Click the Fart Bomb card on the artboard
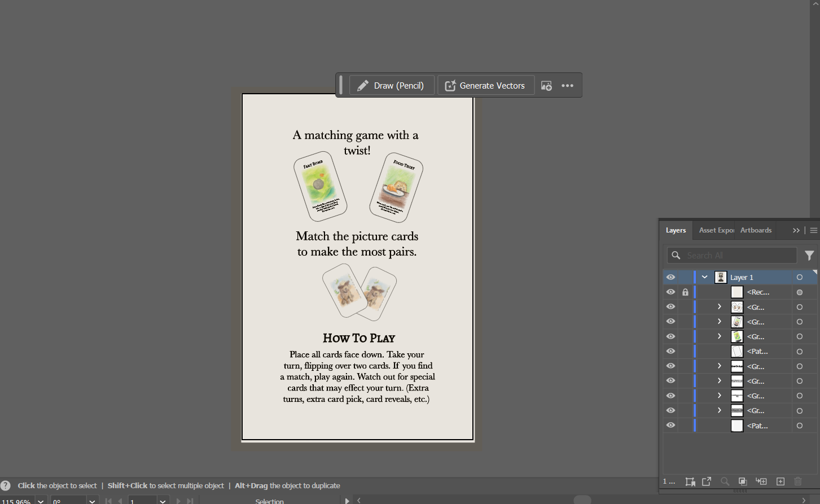 click(x=320, y=186)
